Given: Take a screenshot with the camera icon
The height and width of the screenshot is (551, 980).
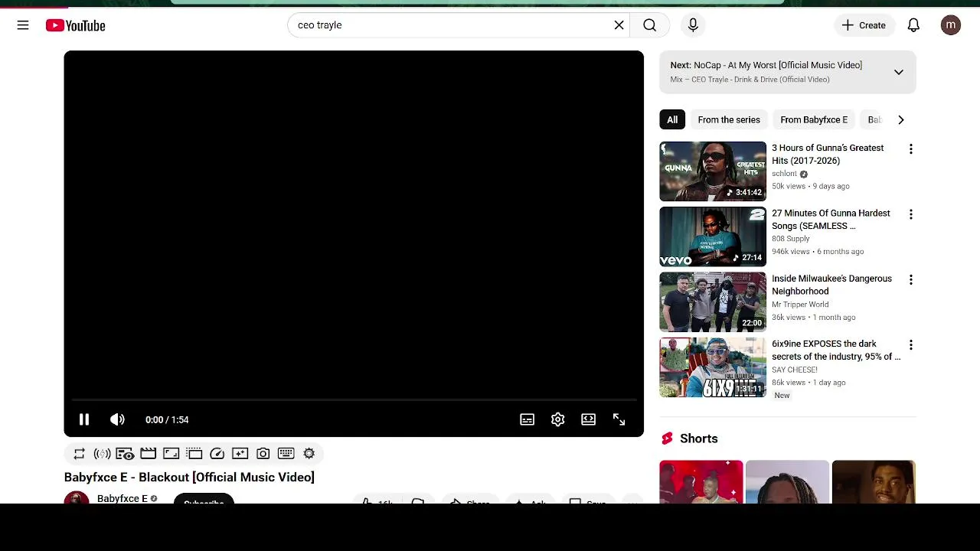Looking at the screenshot, I should pyautogui.click(x=263, y=454).
